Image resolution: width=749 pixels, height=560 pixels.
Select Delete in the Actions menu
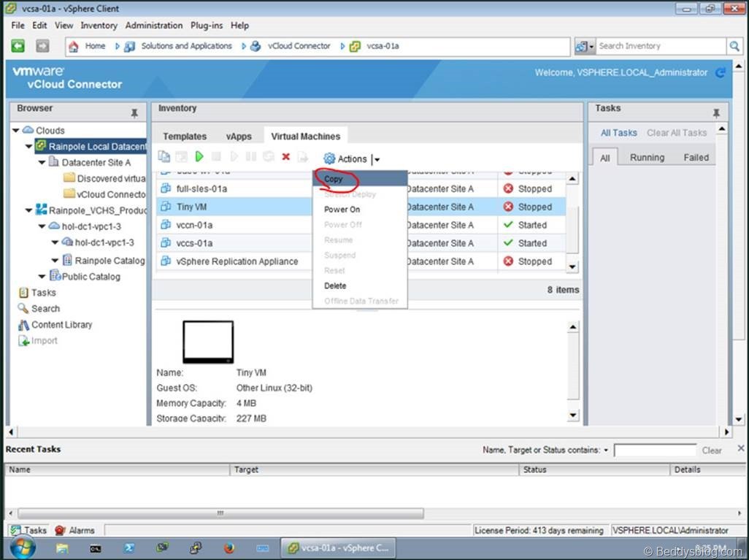coord(360,285)
